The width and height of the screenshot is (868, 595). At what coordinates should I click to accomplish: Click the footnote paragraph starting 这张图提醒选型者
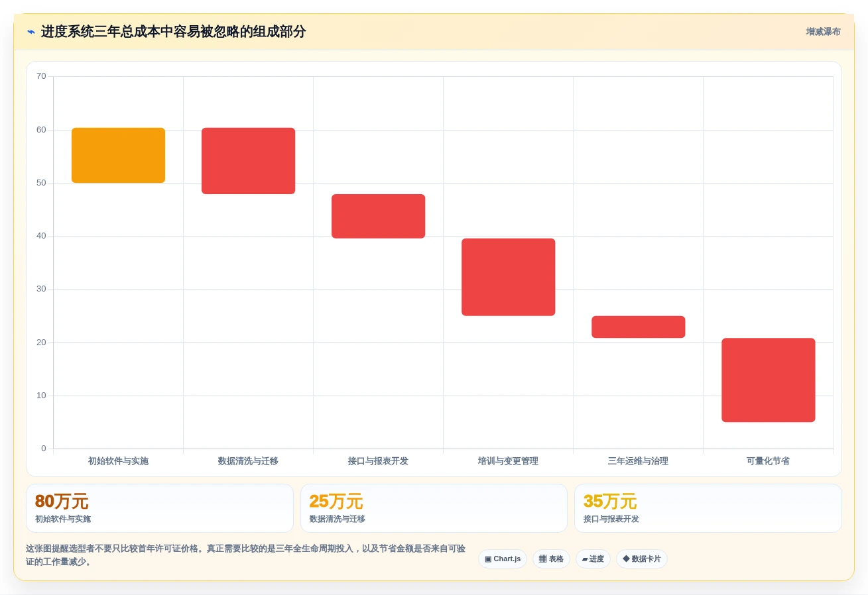point(246,555)
